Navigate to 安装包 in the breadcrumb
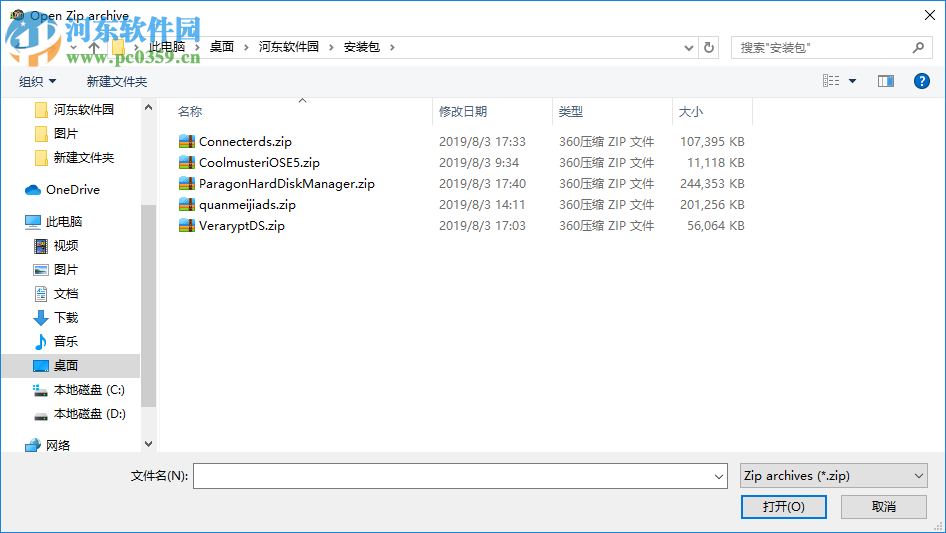The width and height of the screenshot is (946, 533). click(361, 47)
